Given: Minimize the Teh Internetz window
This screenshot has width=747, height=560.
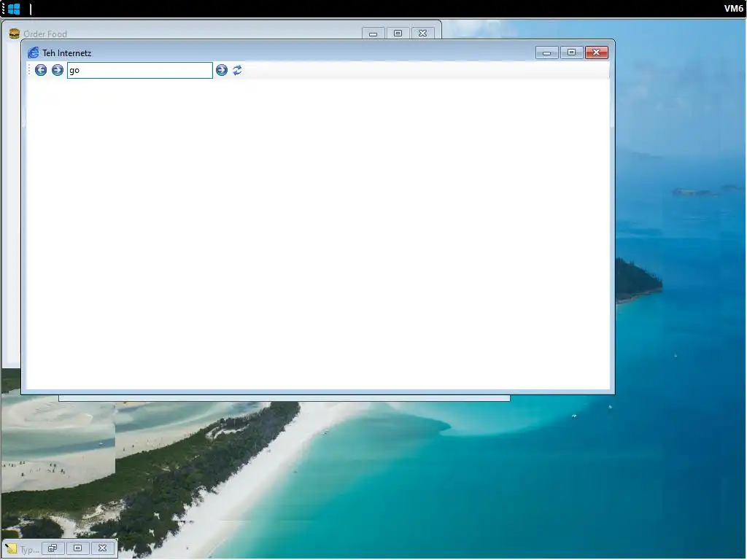Looking at the screenshot, I should (547, 52).
